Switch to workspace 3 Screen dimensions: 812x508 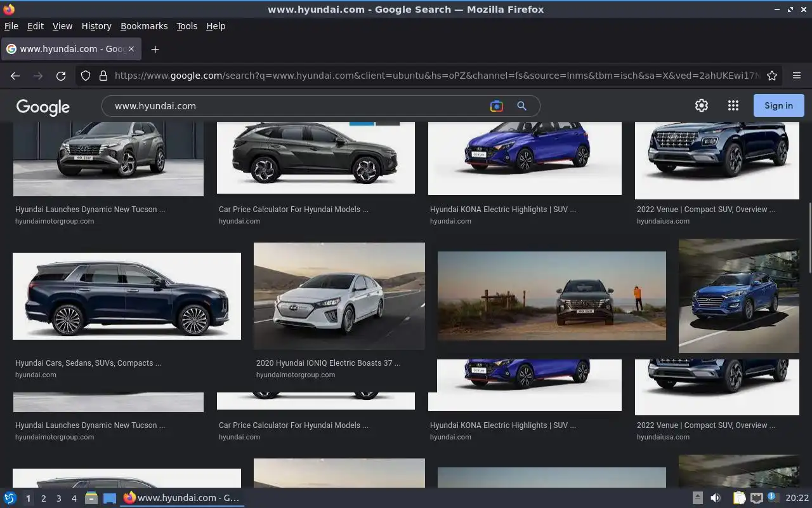tap(58, 498)
